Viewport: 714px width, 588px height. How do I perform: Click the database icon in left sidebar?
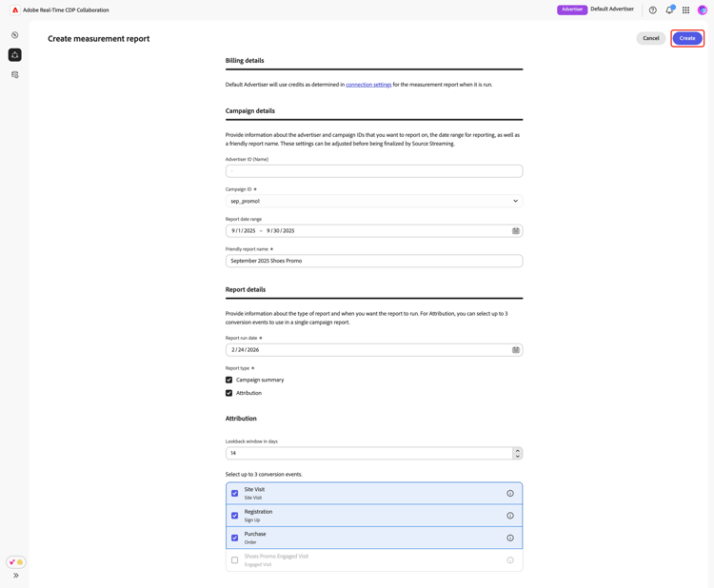[x=15, y=74]
